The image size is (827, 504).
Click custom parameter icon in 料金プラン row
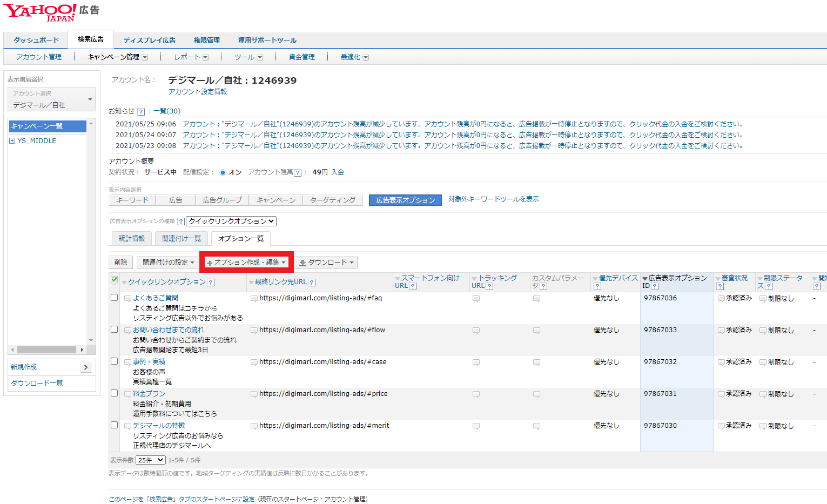click(x=536, y=394)
